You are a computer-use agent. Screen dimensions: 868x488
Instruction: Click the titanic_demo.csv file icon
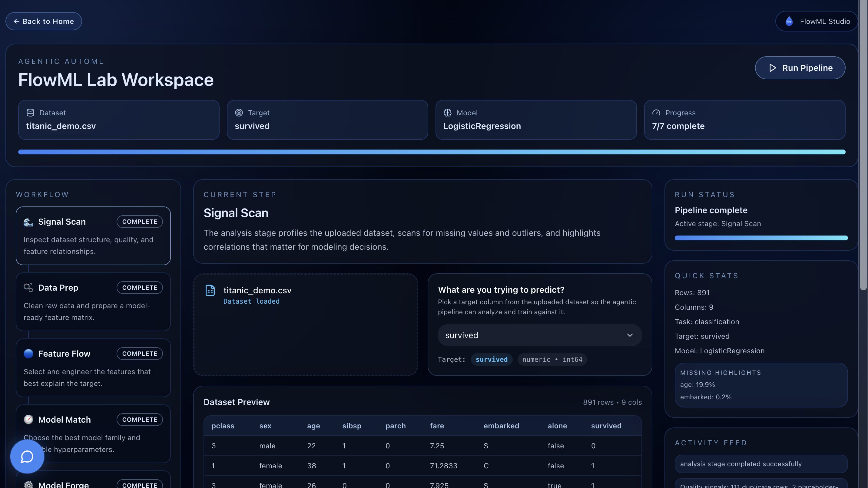click(210, 290)
